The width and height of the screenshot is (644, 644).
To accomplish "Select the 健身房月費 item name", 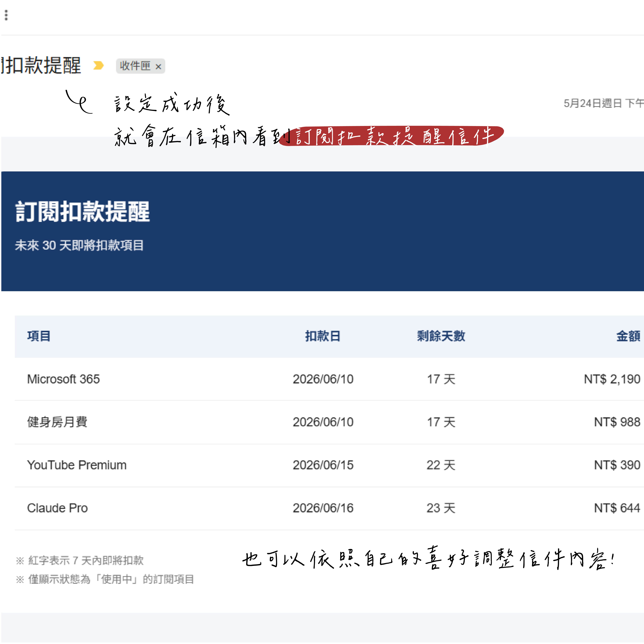I will pos(57,422).
